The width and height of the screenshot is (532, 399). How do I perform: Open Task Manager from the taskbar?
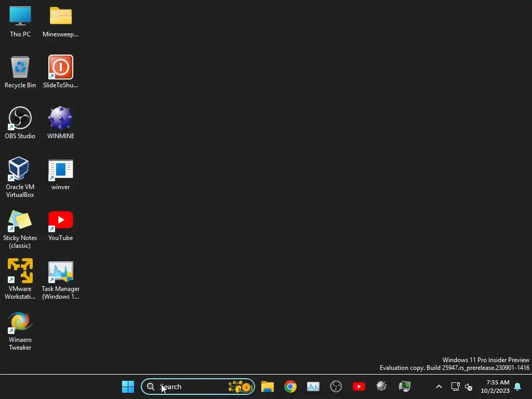pyautogui.click(x=313, y=387)
